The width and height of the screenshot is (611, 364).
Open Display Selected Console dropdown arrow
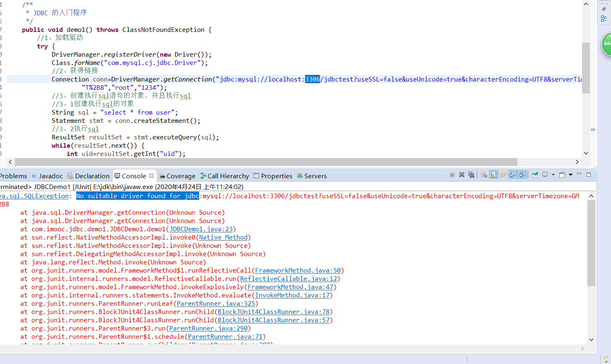[x=553, y=175]
